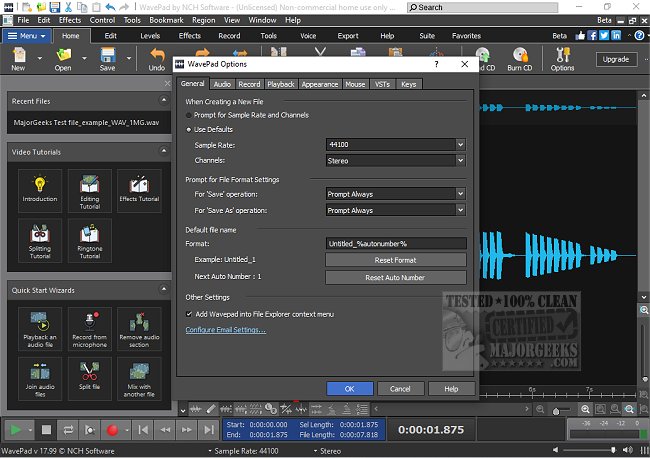
Task: Select the Use Defaults radio option
Action: click(190, 130)
